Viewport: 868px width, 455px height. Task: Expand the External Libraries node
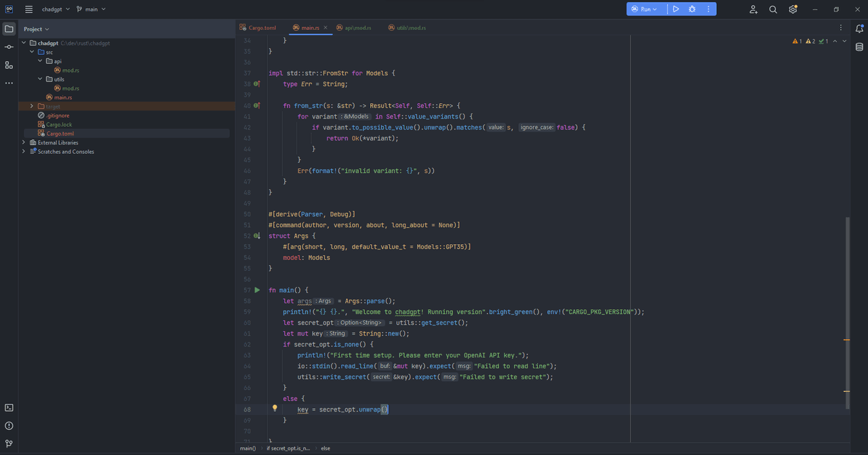(x=24, y=142)
